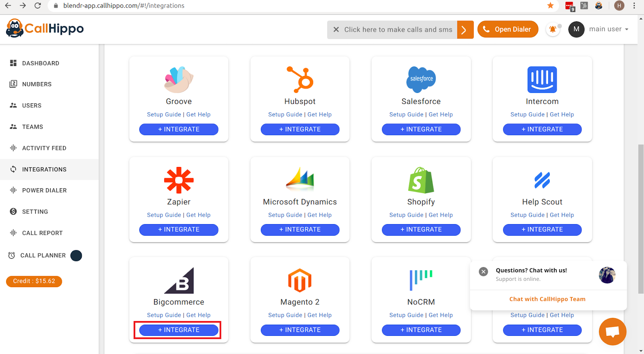Open Hubspot Get Help link

320,114
